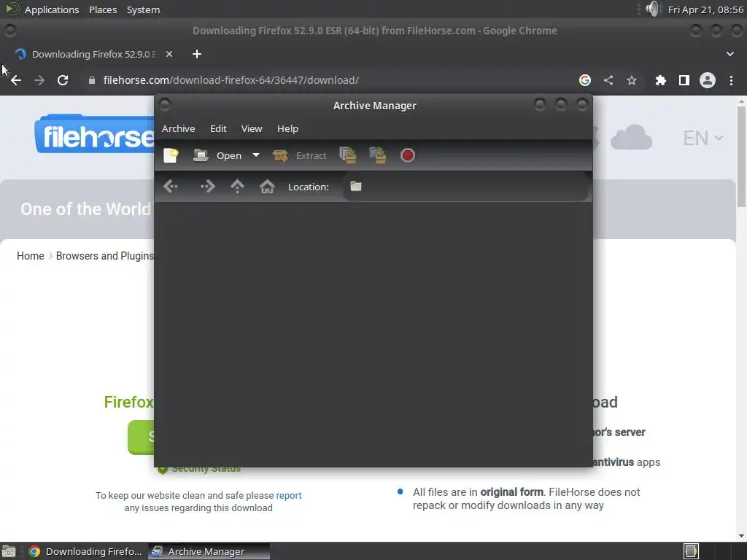
Task: Create a new archive via toolbar icon
Action: 171,156
